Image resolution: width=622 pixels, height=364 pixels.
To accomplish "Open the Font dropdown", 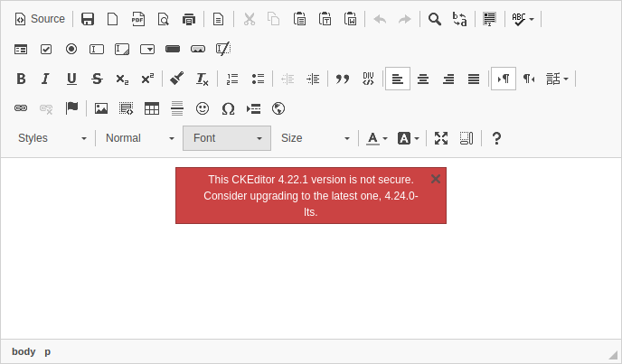I will pyautogui.click(x=227, y=138).
